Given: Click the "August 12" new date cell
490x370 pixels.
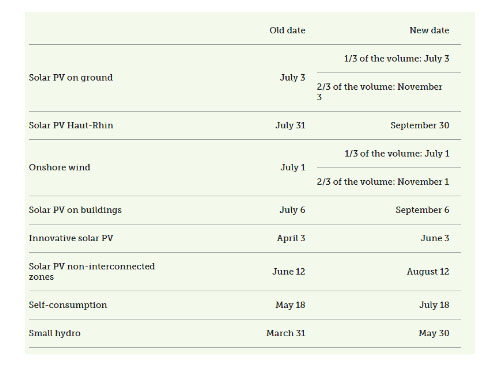Looking at the screenshot, I should tap(428, 272).
